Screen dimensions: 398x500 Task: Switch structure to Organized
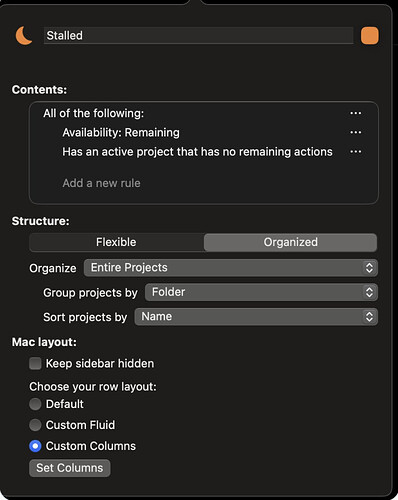[290, 242]
